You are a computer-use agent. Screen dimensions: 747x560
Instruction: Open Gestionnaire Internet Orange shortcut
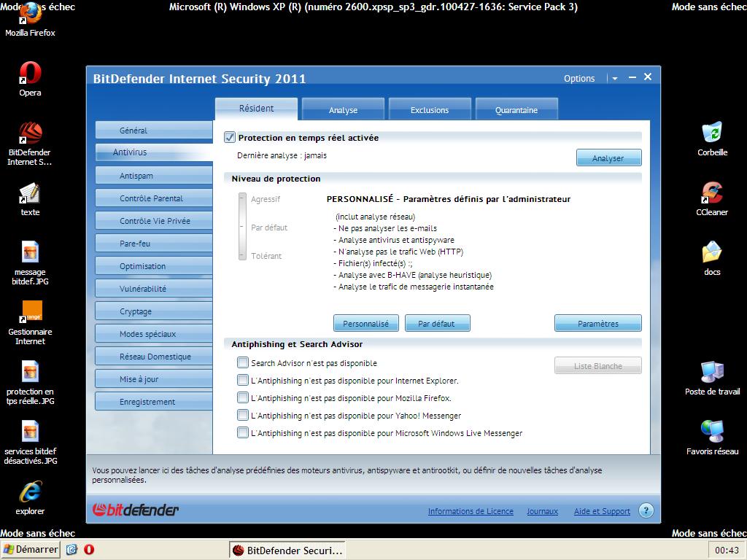pos(30,323)
